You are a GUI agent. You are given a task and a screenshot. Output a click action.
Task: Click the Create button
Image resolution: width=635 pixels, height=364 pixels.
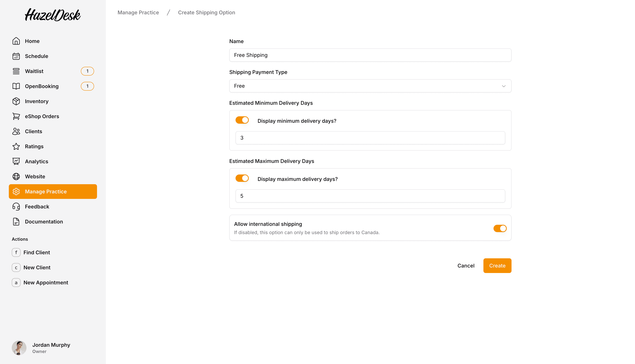tap(497, 265)
